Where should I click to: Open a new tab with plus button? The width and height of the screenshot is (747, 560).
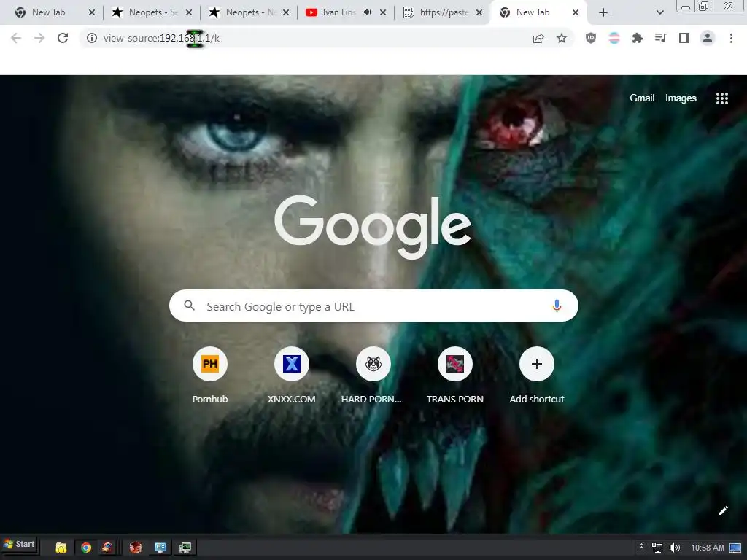(x=603, y=12)
